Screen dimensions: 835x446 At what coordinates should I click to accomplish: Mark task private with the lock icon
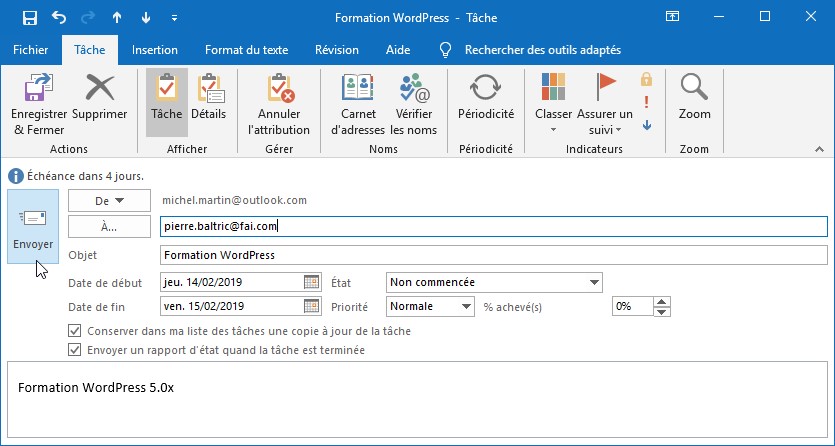(646, 78)
